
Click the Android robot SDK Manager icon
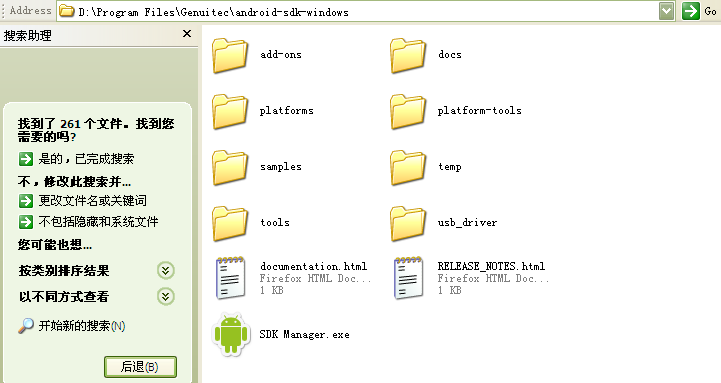point(231,335)
